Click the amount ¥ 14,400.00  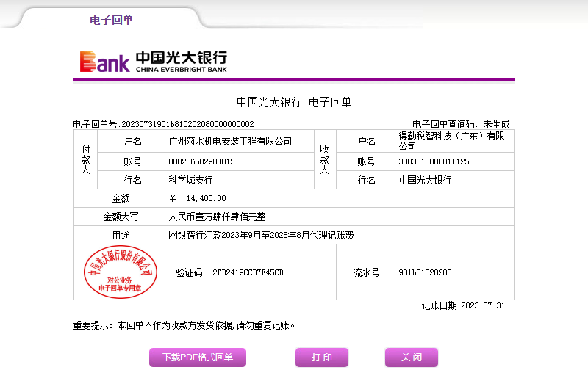pos(198,198)
